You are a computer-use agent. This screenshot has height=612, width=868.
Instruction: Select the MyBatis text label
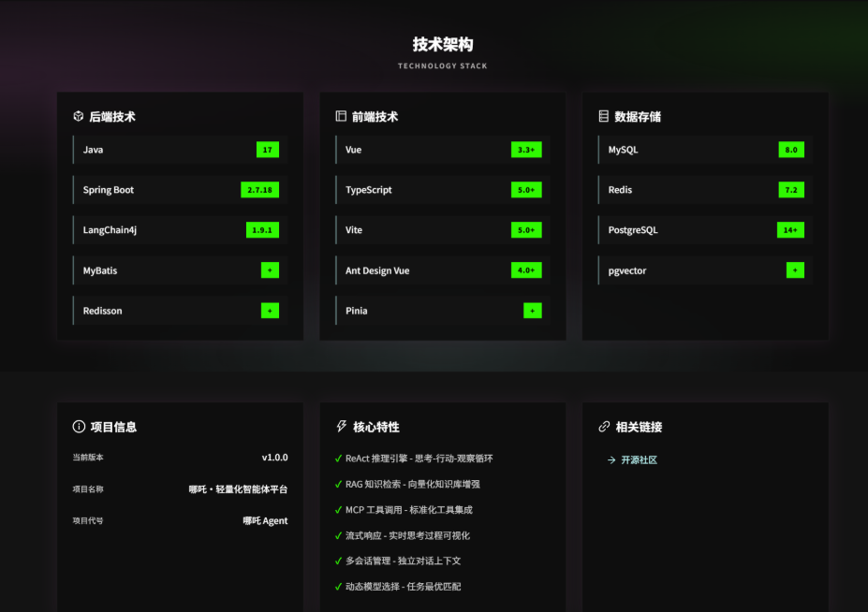100,270
